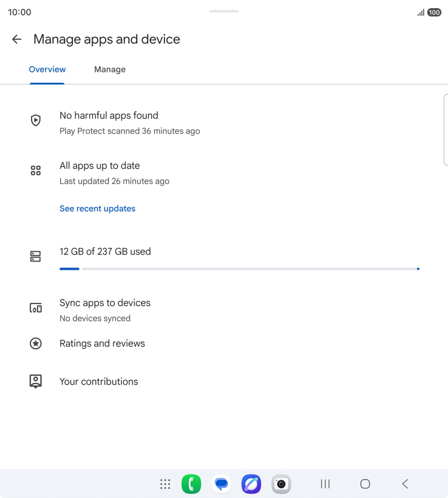The width and height of the screenshot is (448, 498).
Task: Click the storage drive icon
Action: tap(35, 256)
